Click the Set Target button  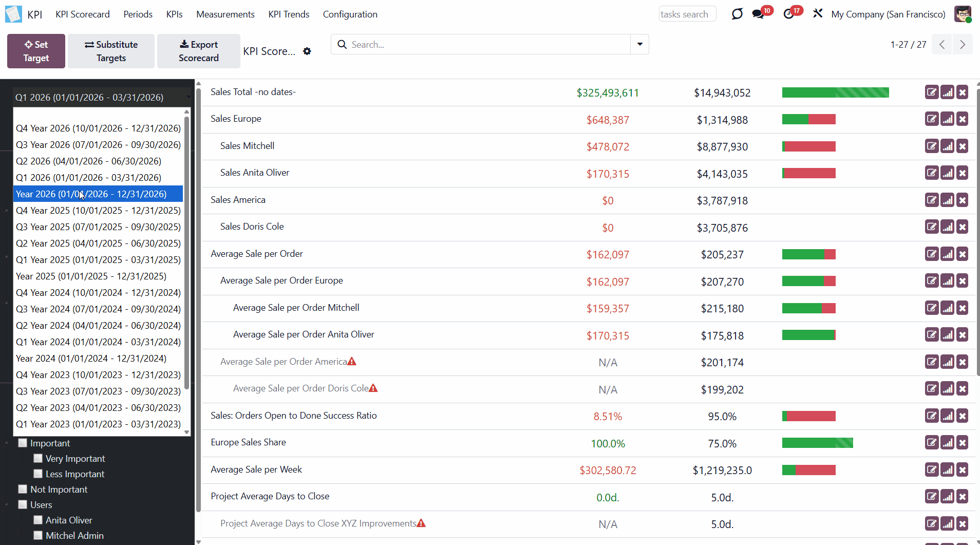coord(36,51)
